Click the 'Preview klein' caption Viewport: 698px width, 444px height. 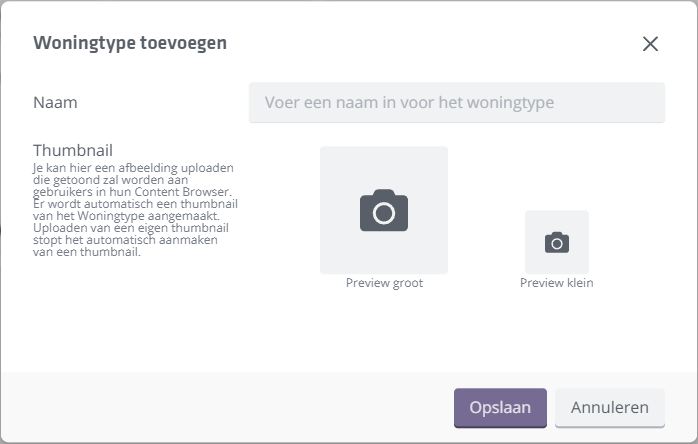coord(557,283)
